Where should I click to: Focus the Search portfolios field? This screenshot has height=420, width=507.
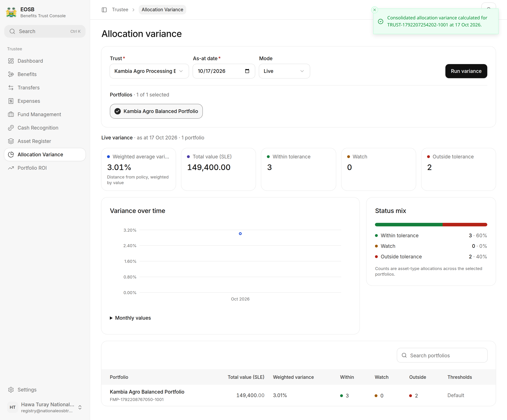tap(442, 355)
